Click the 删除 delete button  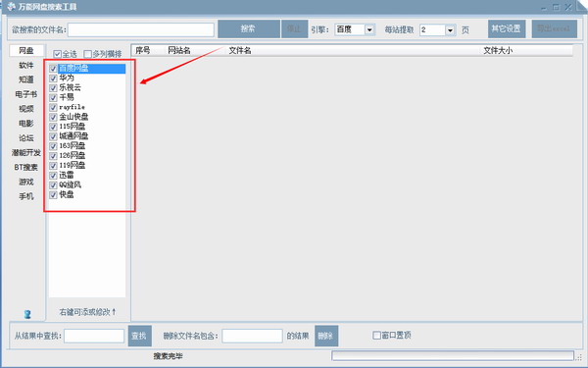(326, 336)
